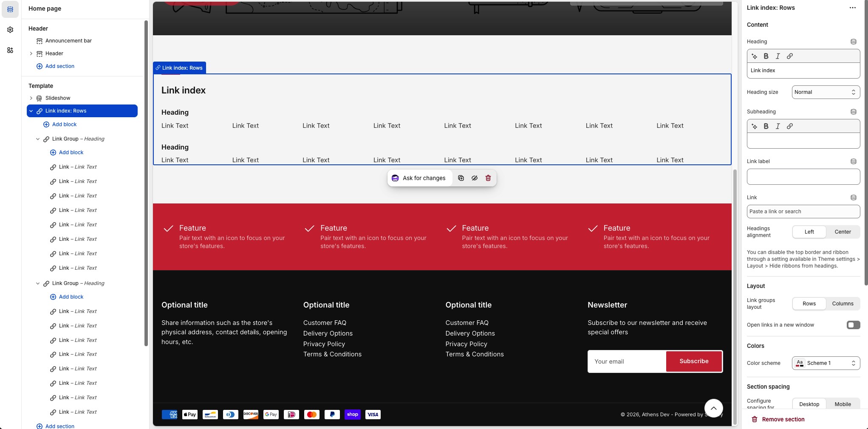Screen dimensions: 868x429
Task: Collapse the second Link Group – Heading
Action: [38, 283]
